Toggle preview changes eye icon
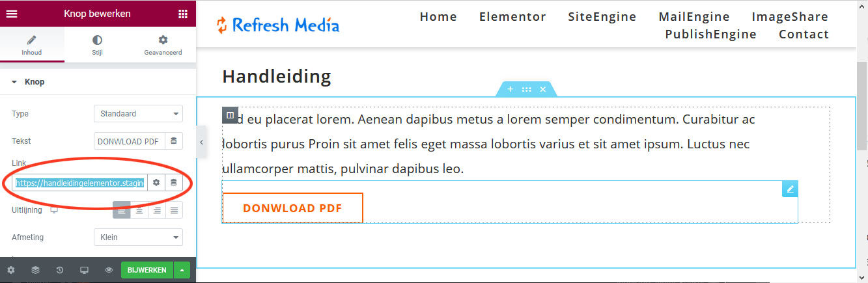Image resolution: width=868 pixels, height=283 pixels. click(109, 270)
